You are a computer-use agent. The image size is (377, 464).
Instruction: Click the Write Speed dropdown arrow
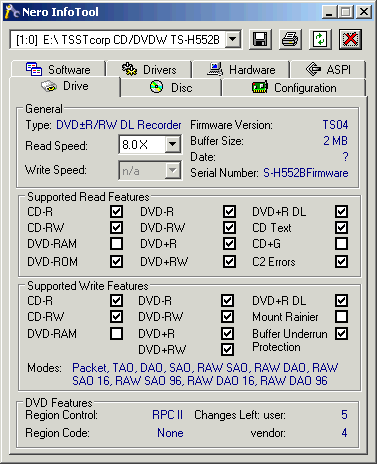point(172,170)
